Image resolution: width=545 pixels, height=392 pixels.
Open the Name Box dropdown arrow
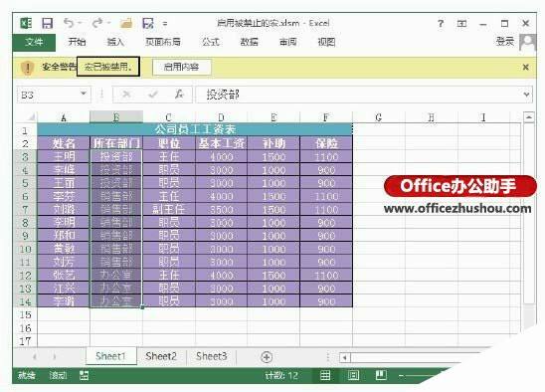click(x=84, y=94)
